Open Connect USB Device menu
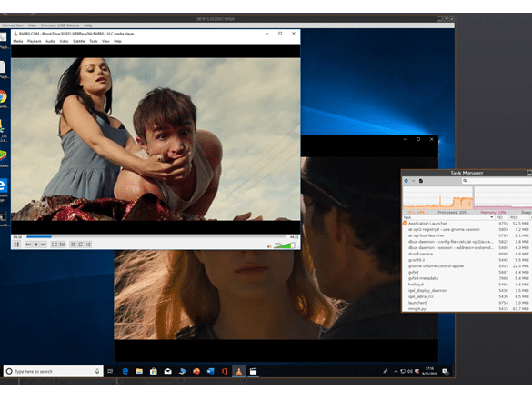Viewport: 532px width, 400px height. (x=60, y=25)
